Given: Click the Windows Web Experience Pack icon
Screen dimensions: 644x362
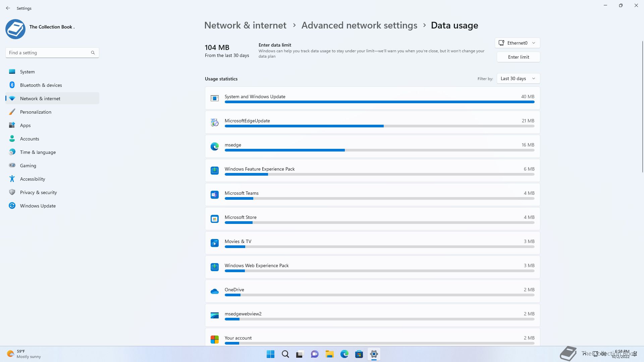Looking at the screenshot, I should click(215, 267).
